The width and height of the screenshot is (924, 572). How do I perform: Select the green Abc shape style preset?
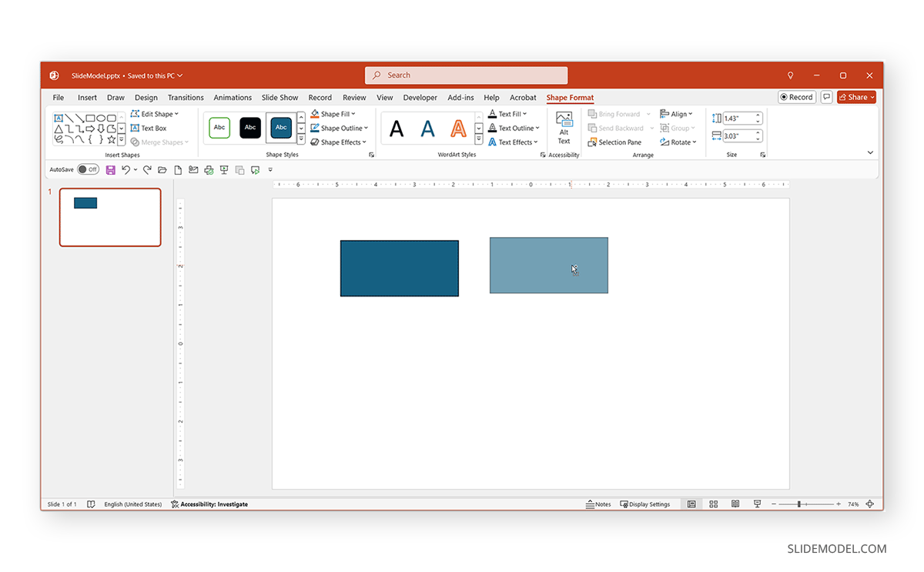point(219,128)
